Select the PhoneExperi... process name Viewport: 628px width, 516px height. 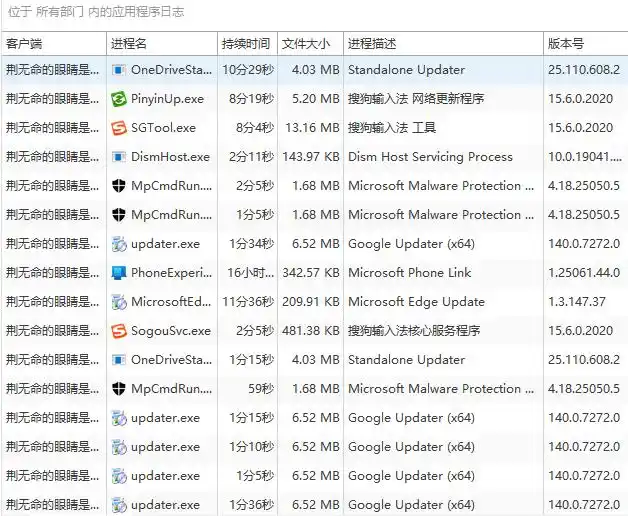(171, 273)
